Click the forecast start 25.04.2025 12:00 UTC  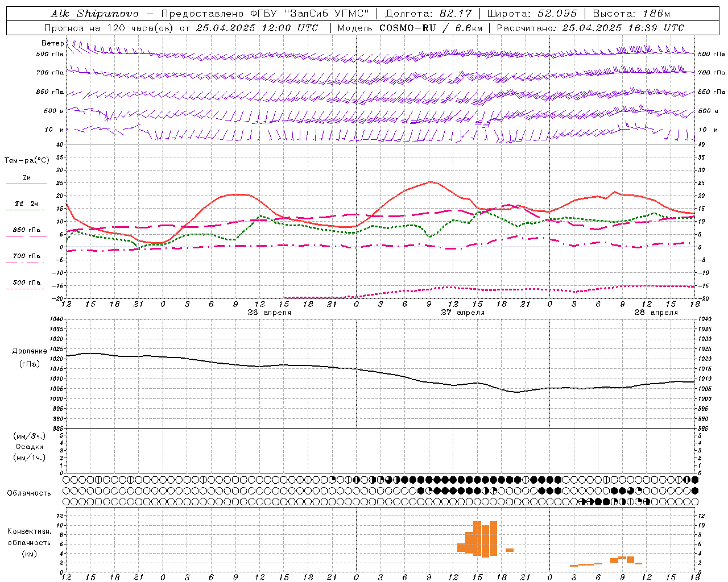[x=257, y=28]
